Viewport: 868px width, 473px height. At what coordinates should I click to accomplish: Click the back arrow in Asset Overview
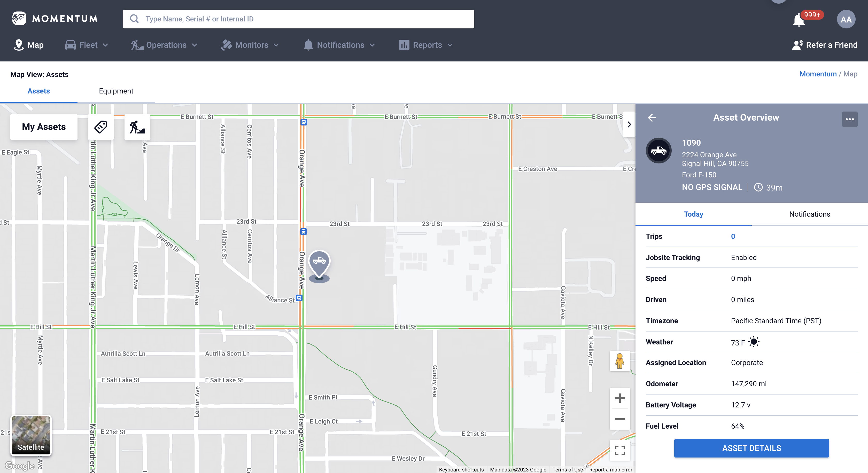[652, 117]
